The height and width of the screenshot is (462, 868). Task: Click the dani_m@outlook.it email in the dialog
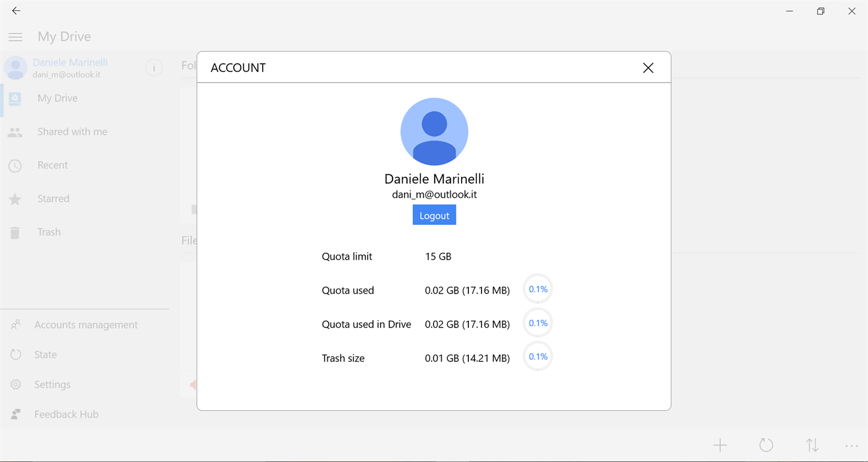click(x=434, y=195)
